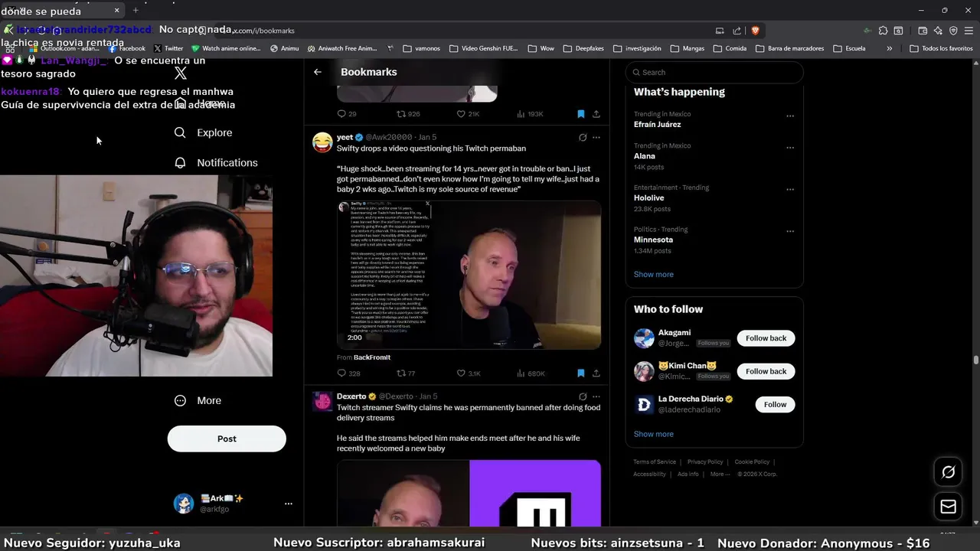Click Grok icon on Dexerto's tweet

[x=583, y=396]
